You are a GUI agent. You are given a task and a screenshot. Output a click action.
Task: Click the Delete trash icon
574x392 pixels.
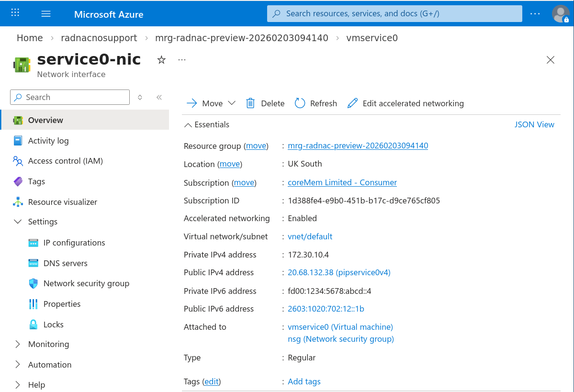250,103
